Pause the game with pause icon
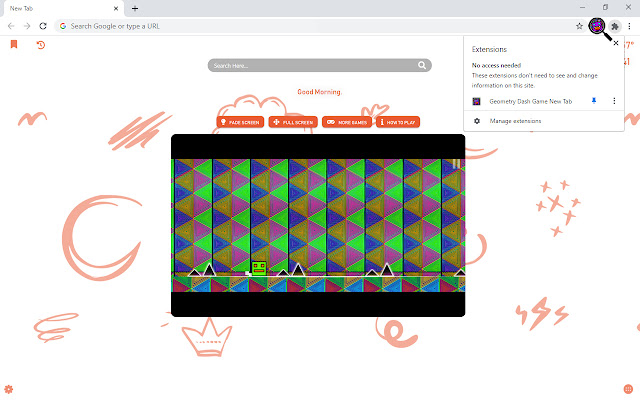The width and height of the screenshot is (640, 400). click(456, 164)
